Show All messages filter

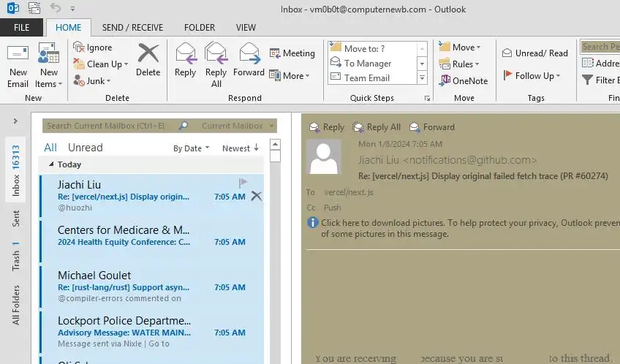(50, 148)
